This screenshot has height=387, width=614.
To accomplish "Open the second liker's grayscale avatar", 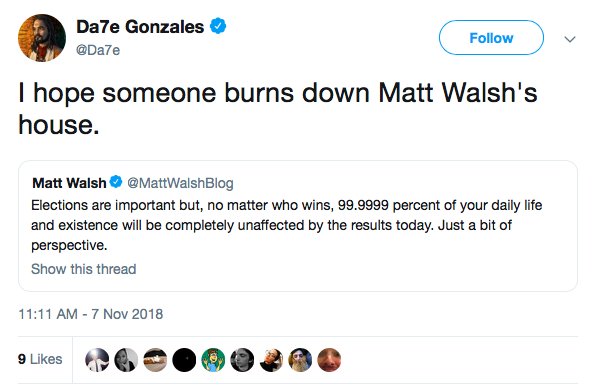I will click(x=126, y=360).
